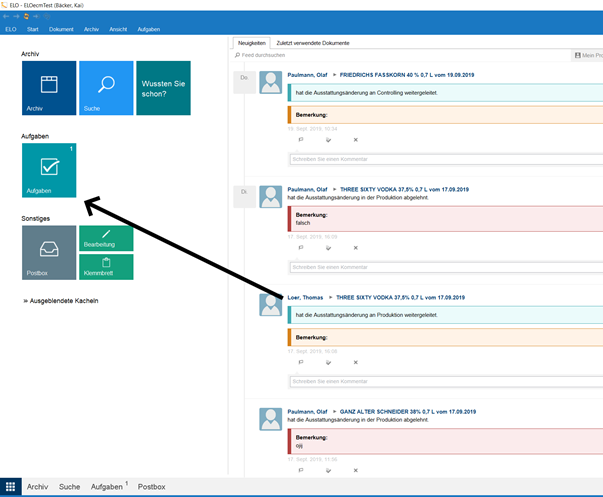Open the Suche search tile
The width and height of the screenshot is (603, 497).
pyautogui.click(x=106, y=88)
